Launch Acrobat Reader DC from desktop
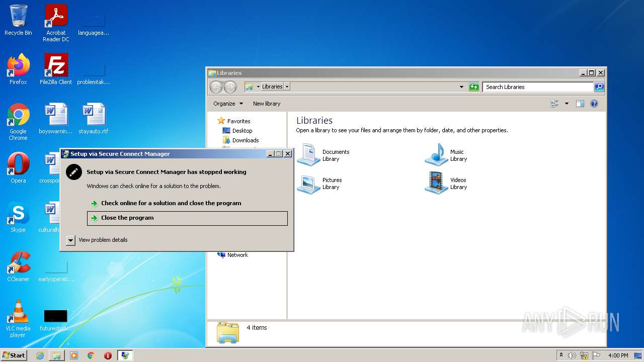The height and width of the screenshot is (362, 644). pyautogui.click(x=56, y=23)
